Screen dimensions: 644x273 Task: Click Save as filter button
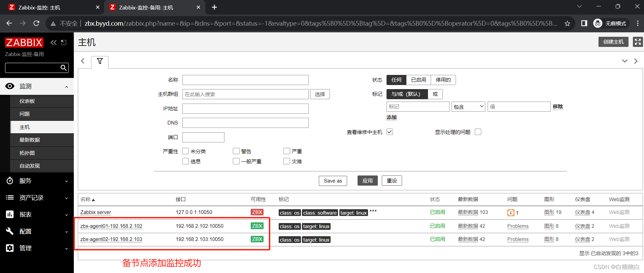(x=333, y=181)
